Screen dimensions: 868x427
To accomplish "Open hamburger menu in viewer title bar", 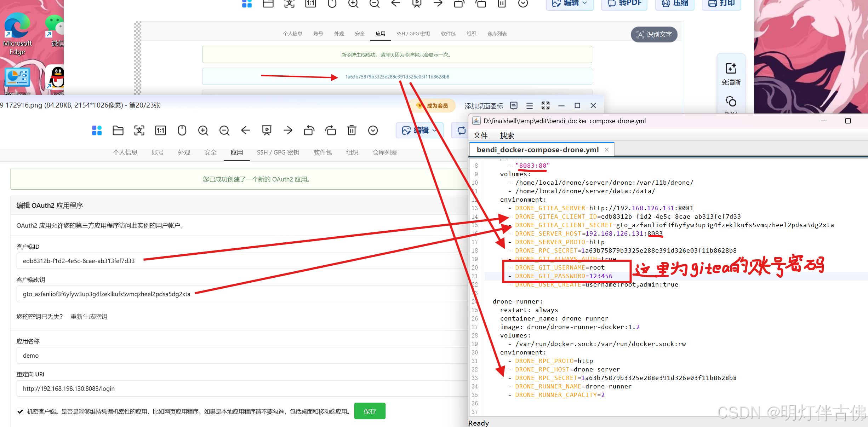I will pos(530,105).
